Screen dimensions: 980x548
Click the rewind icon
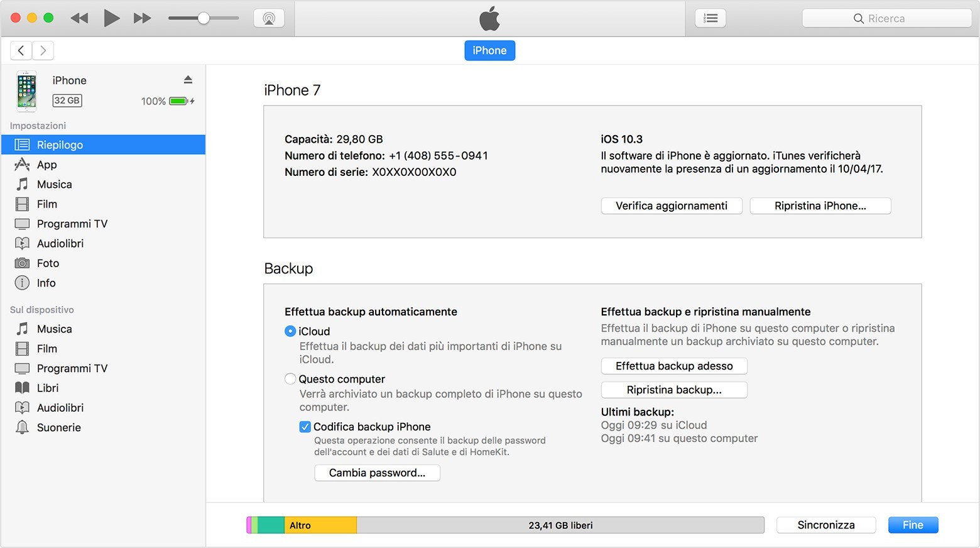(x=79, y=18)
